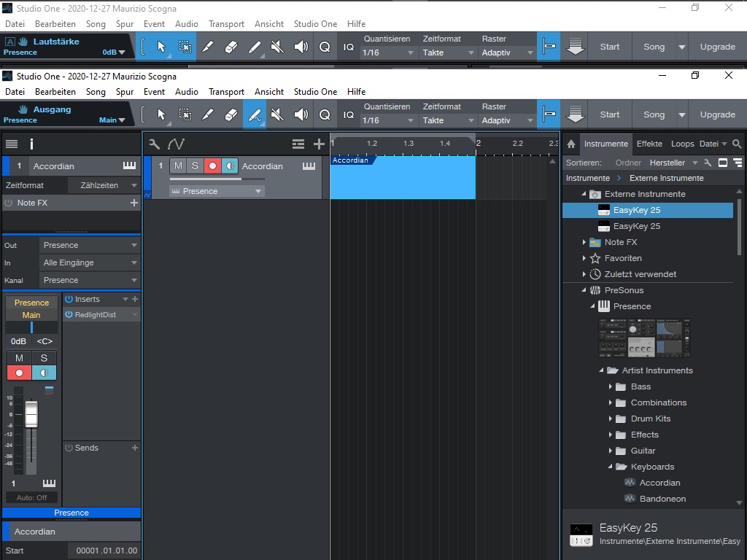Click the inspector info "i" icon
The width and height of the screenshot is (747, 560).
tap(31, 144)
